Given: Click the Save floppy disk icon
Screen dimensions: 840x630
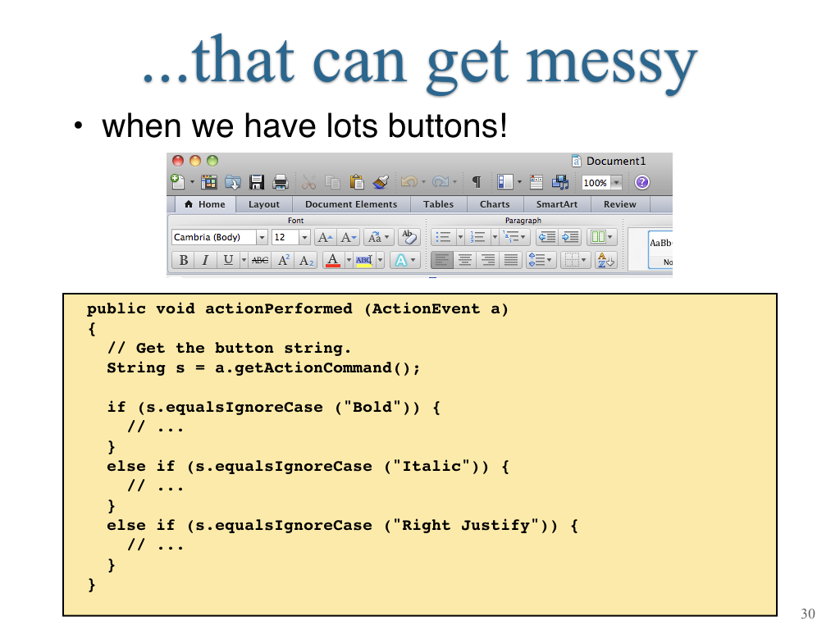Looking at the screenshot, I should (x=257, y=183).
